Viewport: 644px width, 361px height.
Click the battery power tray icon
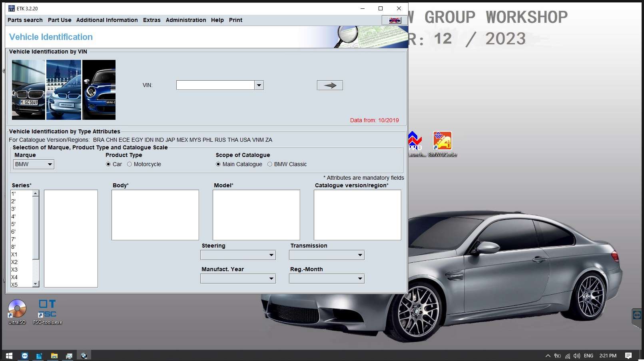coord(557,355)
